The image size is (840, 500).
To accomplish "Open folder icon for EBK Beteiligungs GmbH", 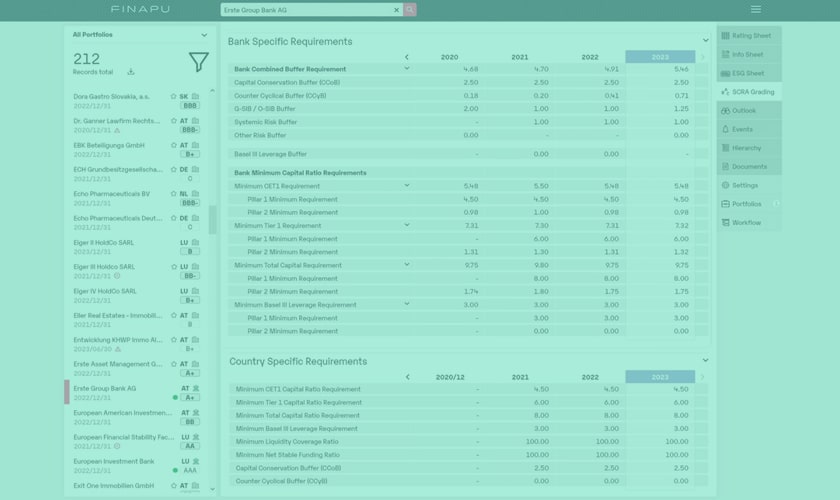I will (x=196, y=145).
